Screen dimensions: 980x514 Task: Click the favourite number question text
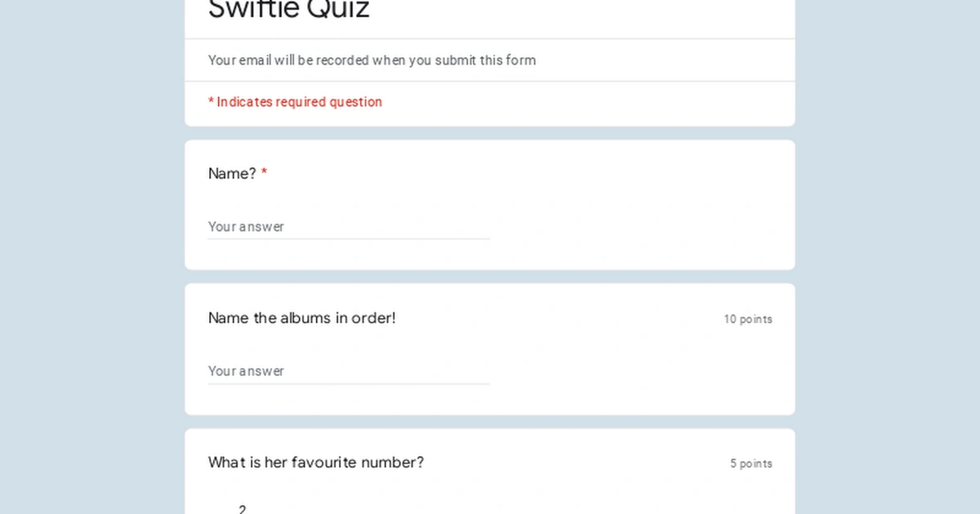click(315, 463)
